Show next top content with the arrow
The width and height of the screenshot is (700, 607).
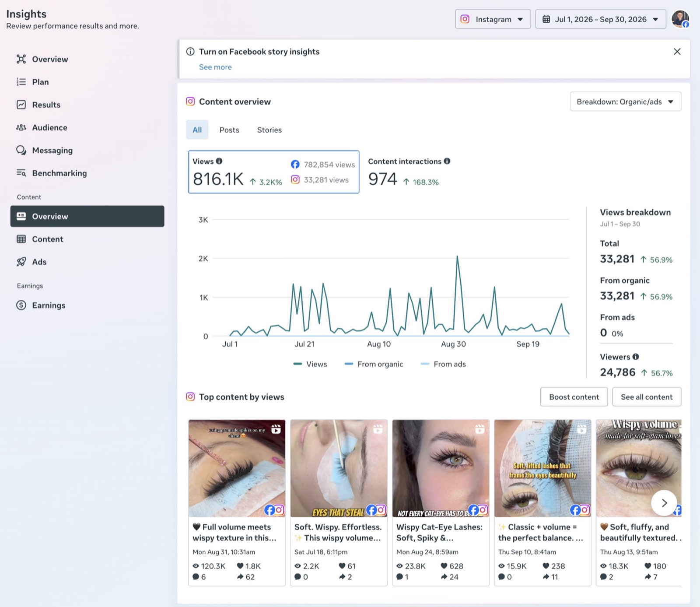click(664, 503)
